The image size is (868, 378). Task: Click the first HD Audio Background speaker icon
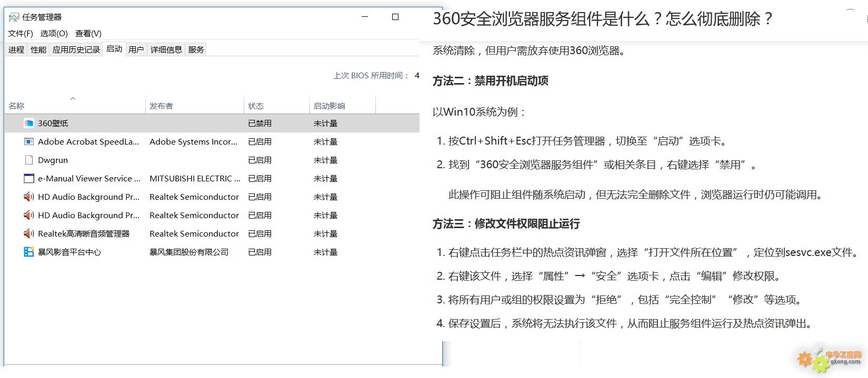click(29, 197)
